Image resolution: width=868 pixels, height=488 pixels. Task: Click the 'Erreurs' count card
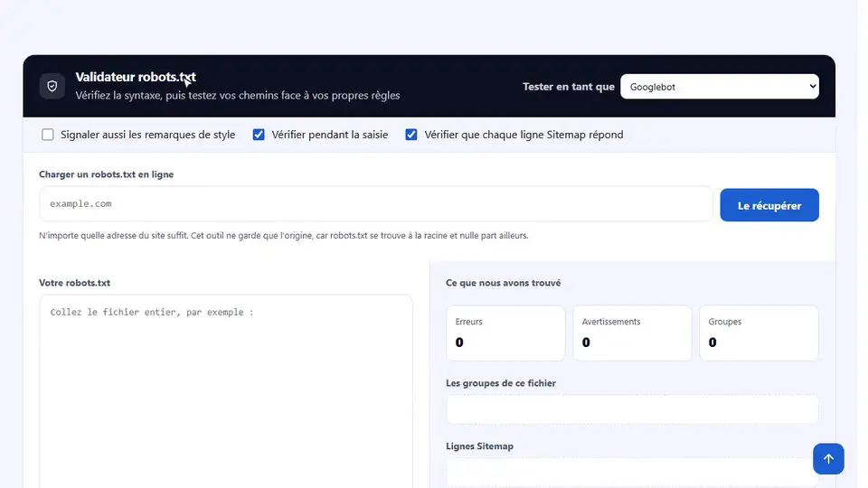click(505, 333)
